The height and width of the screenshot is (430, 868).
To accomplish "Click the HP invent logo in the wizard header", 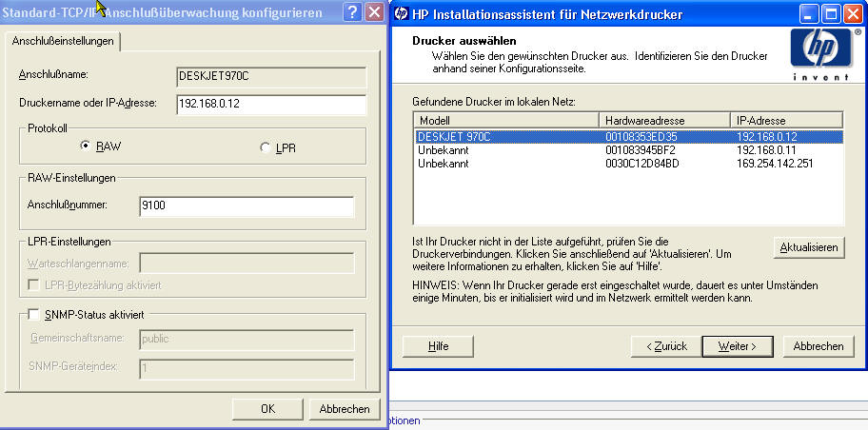I will 821,54.
